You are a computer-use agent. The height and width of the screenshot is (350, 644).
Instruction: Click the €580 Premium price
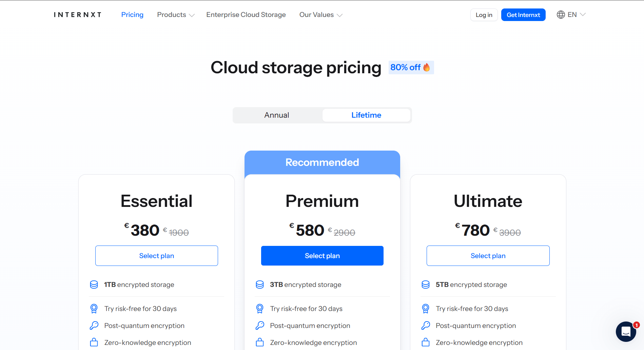coord(307,230)
